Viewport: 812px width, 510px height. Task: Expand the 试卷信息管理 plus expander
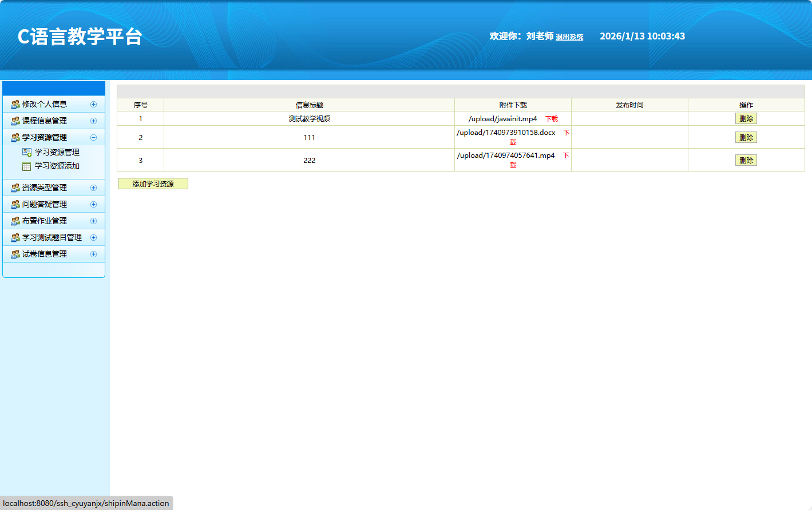point(93,254)
